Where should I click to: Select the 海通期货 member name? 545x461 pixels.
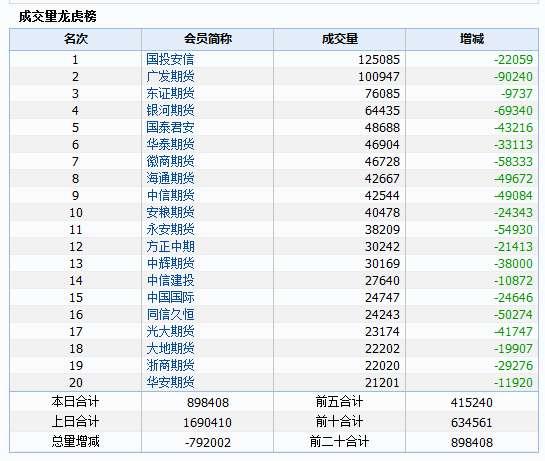tap(170, 178)
